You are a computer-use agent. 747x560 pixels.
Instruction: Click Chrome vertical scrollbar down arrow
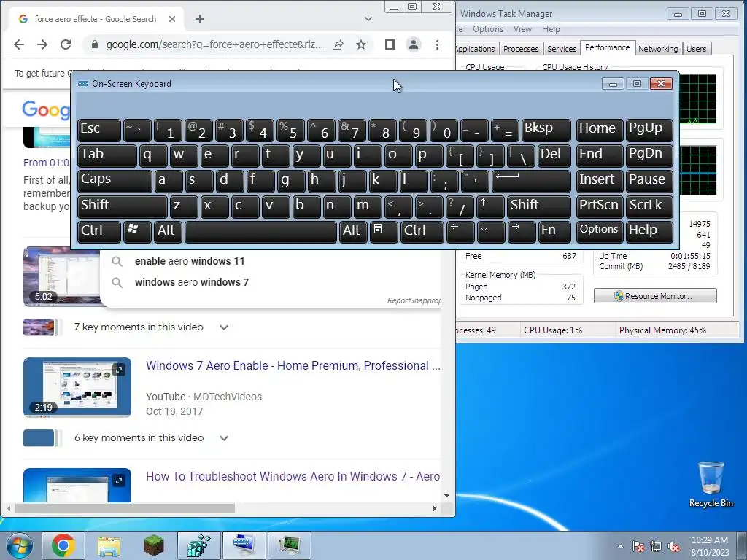(447, 496)
